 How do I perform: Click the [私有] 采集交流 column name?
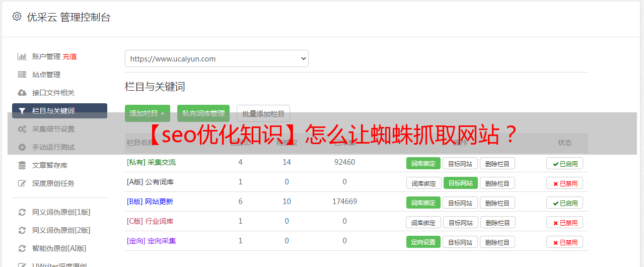click(152, 162)
